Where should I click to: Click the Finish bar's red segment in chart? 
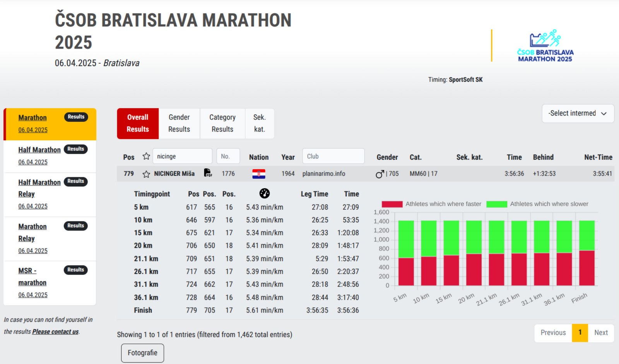587,268
